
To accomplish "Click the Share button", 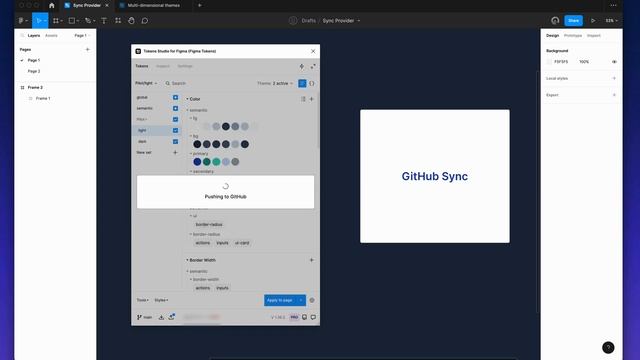I will pos(573,20).
